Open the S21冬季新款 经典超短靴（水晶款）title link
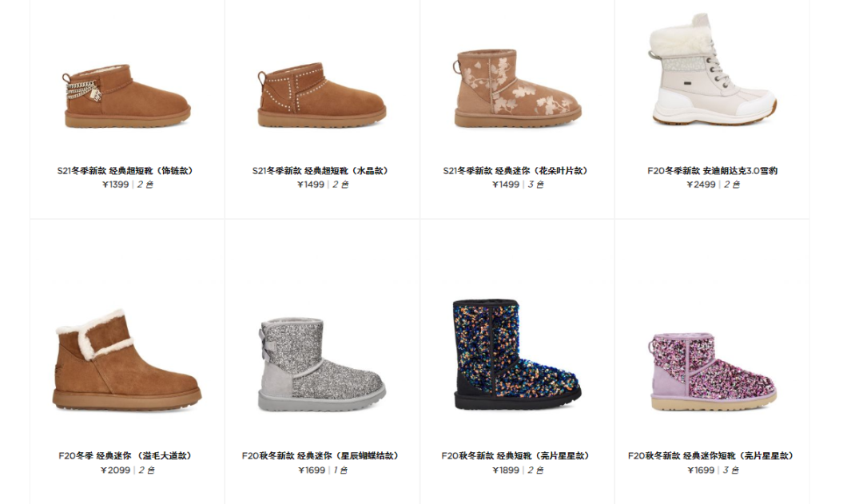Viewport: 863px width, 504px height. [x=321, y=171]
